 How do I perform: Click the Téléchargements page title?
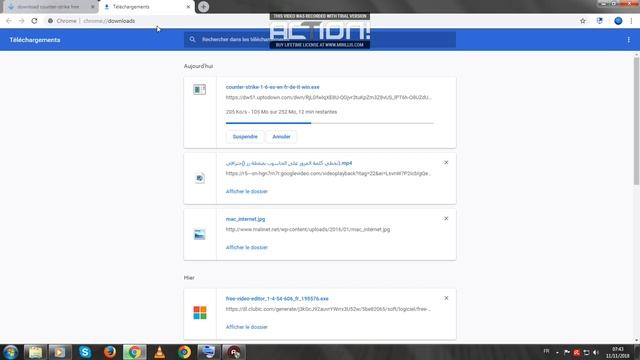(x=35, y=40)
